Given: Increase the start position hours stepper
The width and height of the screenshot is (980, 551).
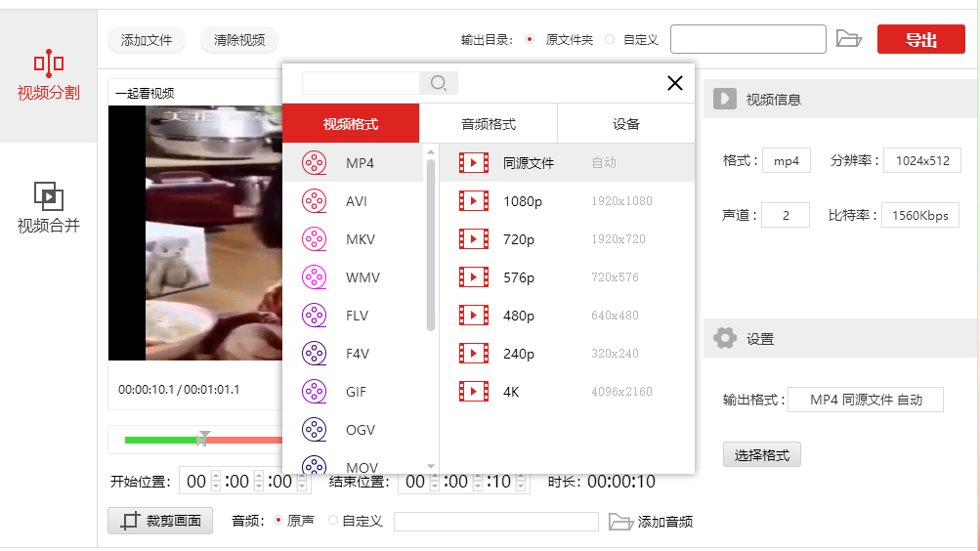Looking at the screenshot, I should [216, 476].
